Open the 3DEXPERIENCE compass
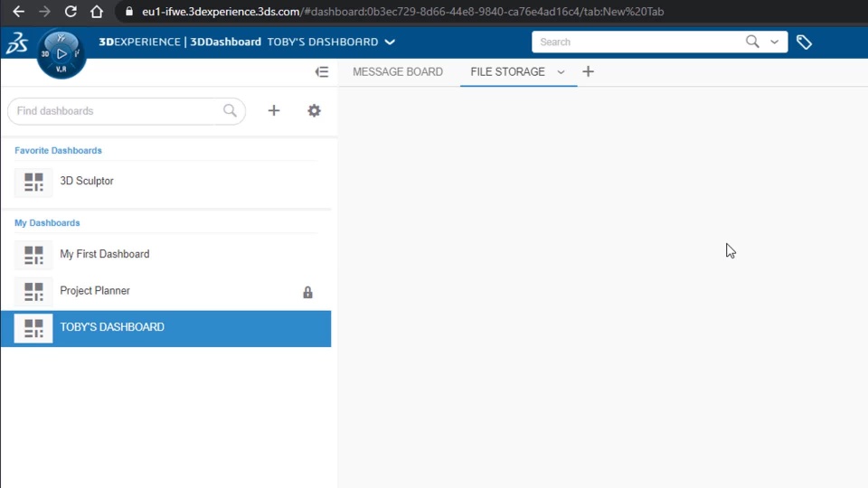 point(61,53)
